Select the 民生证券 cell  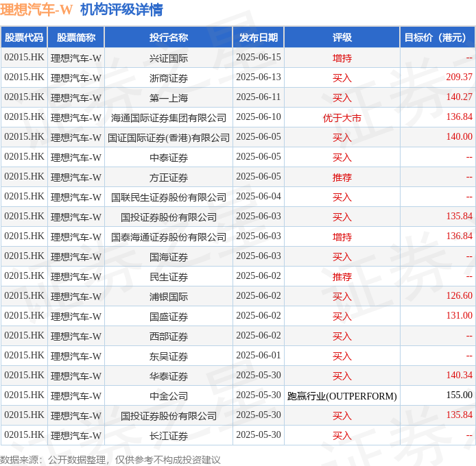point(169,277)
